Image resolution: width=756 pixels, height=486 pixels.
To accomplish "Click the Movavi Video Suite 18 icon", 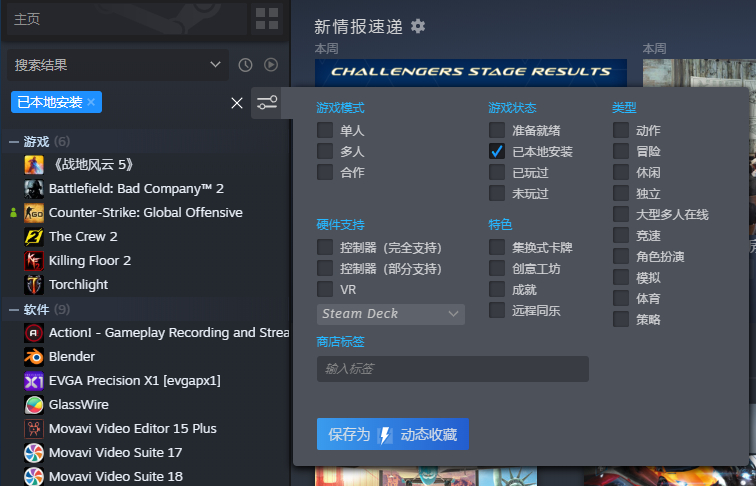I will tap(34, 476).
